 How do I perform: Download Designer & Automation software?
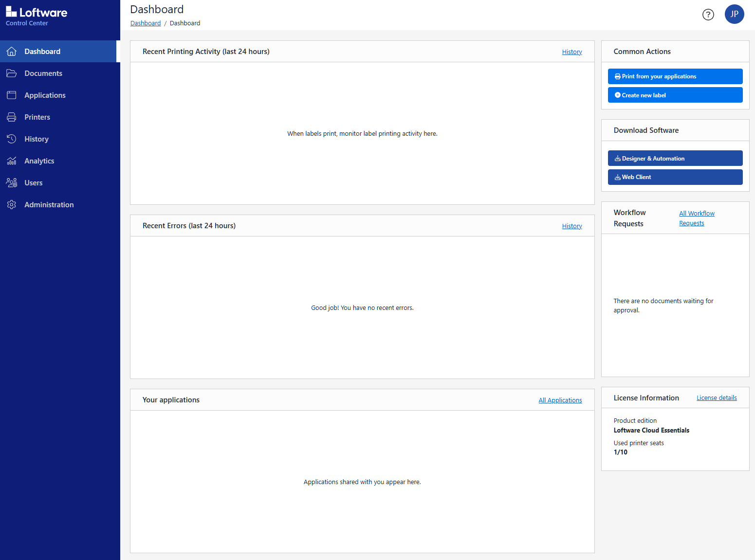(675, 158)
